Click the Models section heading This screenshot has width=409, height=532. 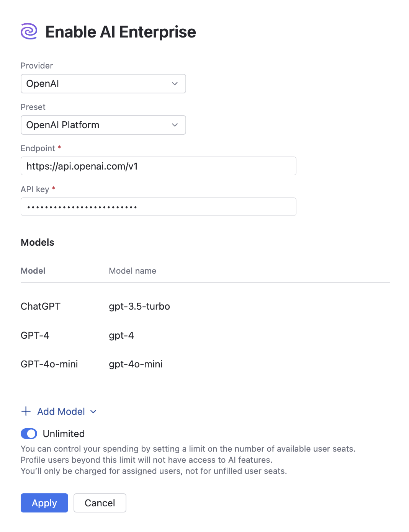[x=37, y=242]
